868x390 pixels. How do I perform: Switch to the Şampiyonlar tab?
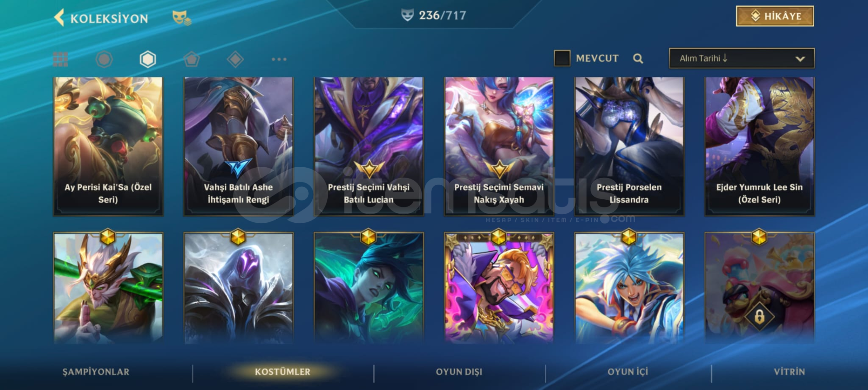(x=96, y=372)
